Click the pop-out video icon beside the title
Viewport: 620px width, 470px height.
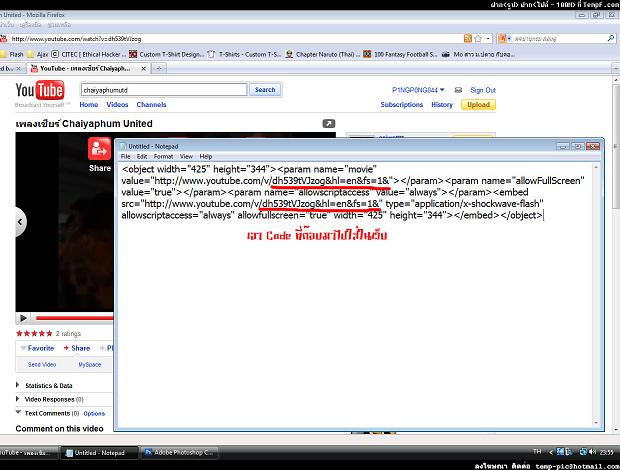[329, 124]
